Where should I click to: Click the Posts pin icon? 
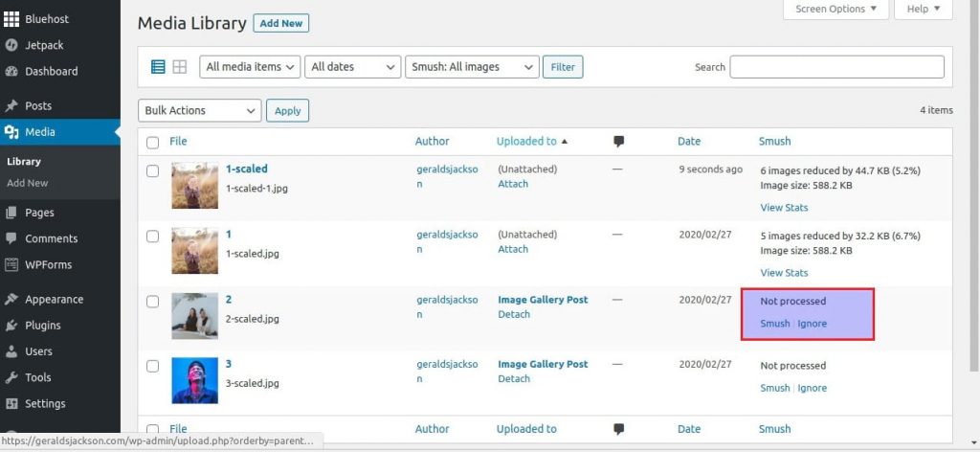click(11, 105)
